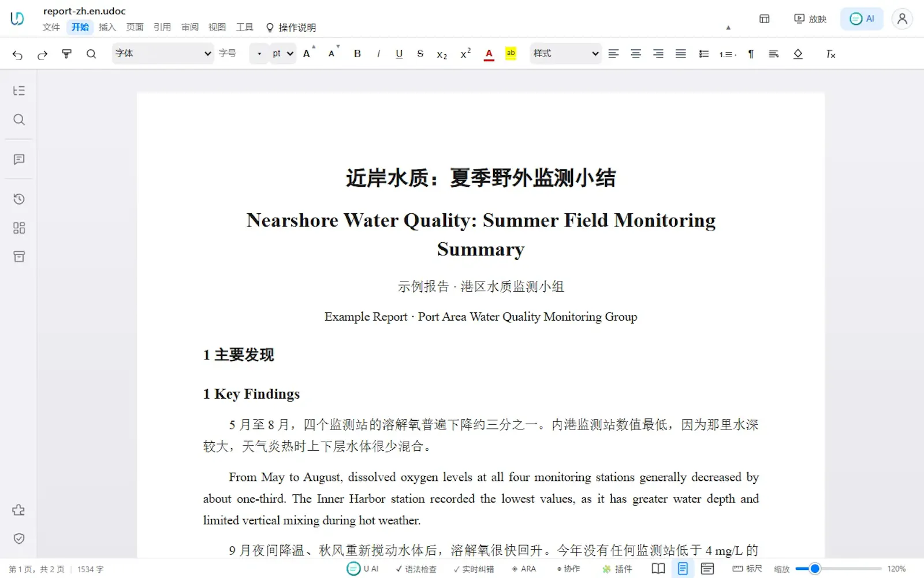The width and height of the screenshot is (924, 578).
Task: Open the comments panel in left sidebar
Action: [19, 160]
